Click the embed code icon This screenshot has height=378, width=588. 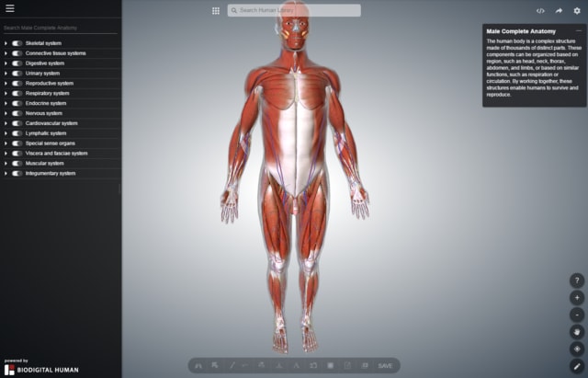click(x=540, y=11)
